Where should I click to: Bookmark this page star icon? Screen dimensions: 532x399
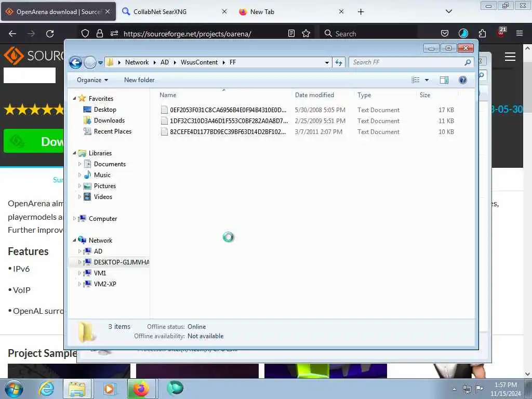[x=306, y=33]
